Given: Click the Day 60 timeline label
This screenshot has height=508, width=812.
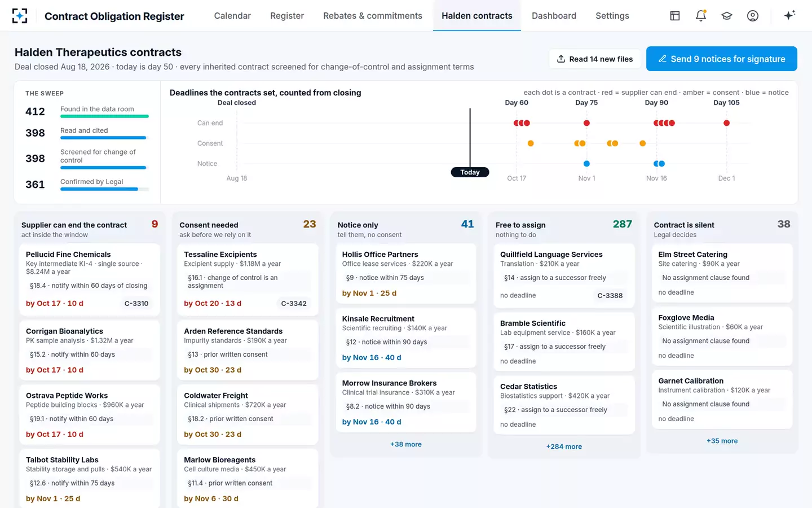Looking at the screenshot, I should pos(517,103).
